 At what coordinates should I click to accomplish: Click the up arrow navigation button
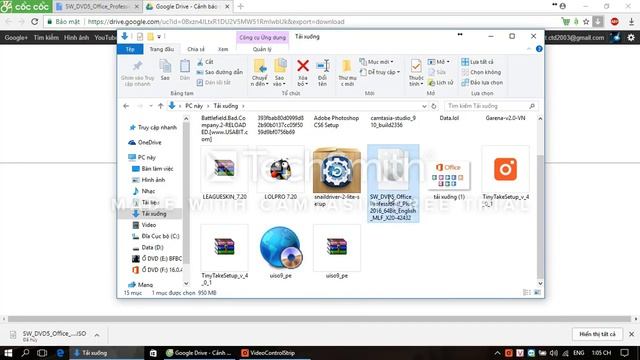[x=160, y=106]
